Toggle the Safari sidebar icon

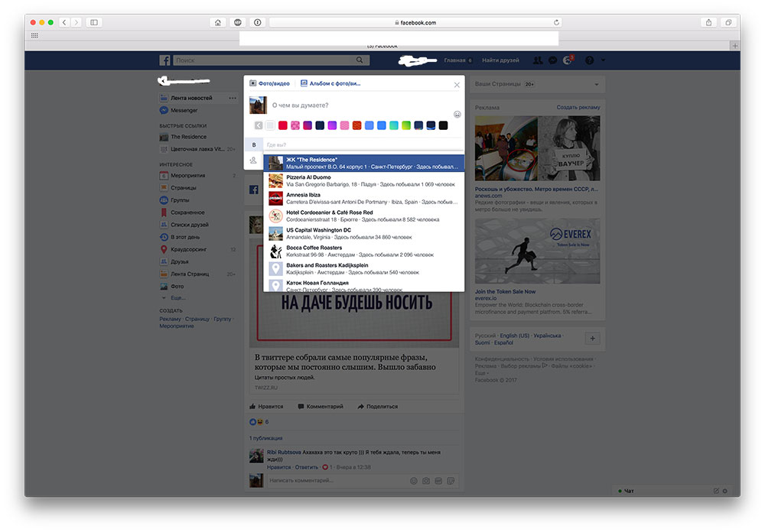pyautogui.click(x=94, y=22)
